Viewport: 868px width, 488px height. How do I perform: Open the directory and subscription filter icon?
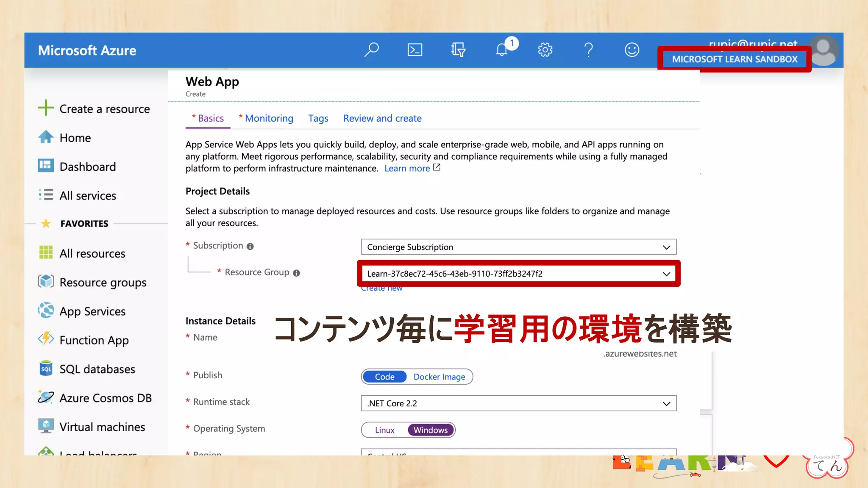458,50
